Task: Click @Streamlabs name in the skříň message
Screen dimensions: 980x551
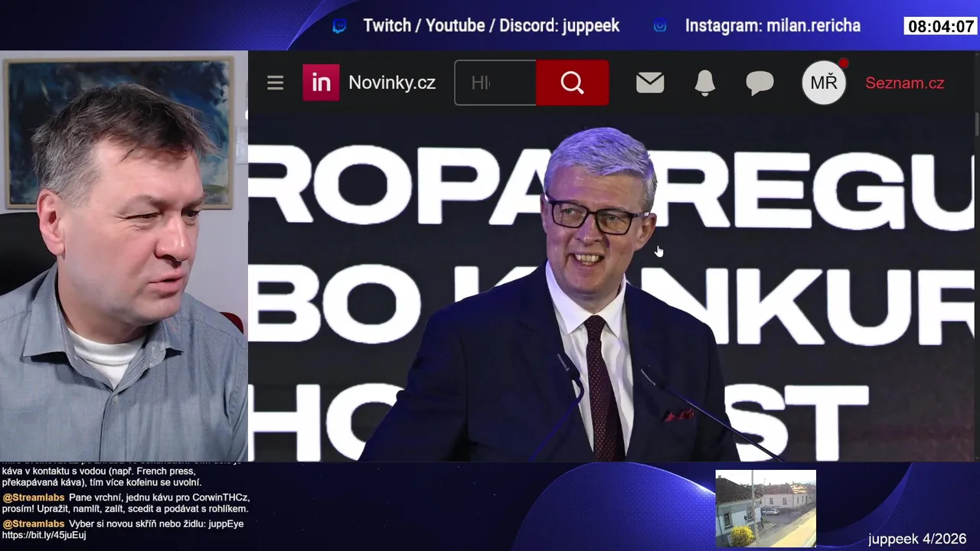Action: pyautogui.click(x=34, y=524)
